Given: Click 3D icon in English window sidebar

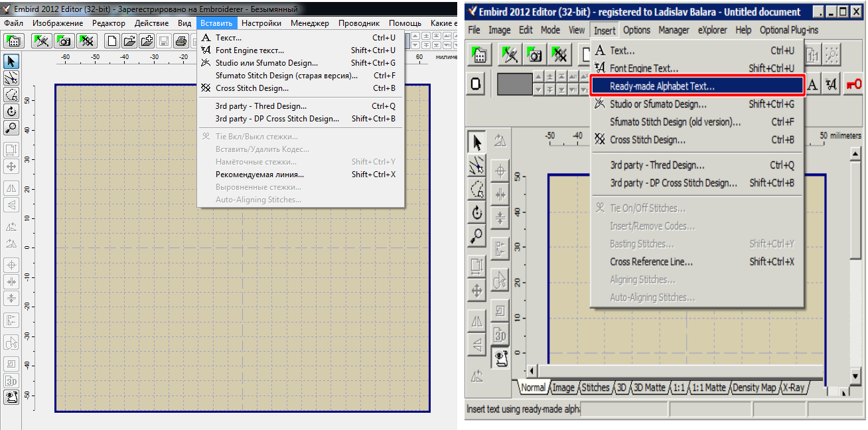Looking at the screenshot, I should pyautogui.click(x=500, y=334).
